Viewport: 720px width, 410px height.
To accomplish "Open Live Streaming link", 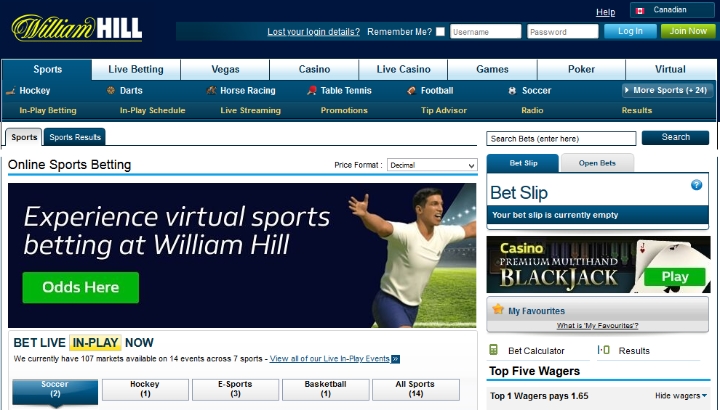I will 250,110.
